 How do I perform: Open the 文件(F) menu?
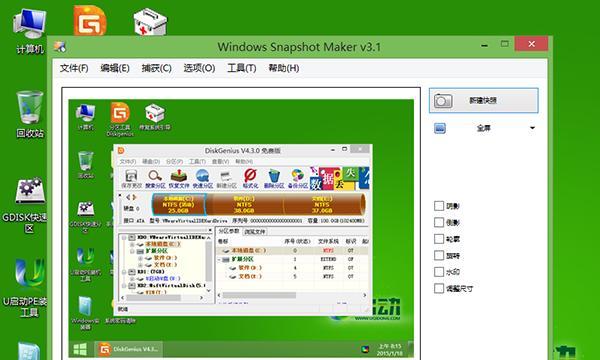[74, 68]
